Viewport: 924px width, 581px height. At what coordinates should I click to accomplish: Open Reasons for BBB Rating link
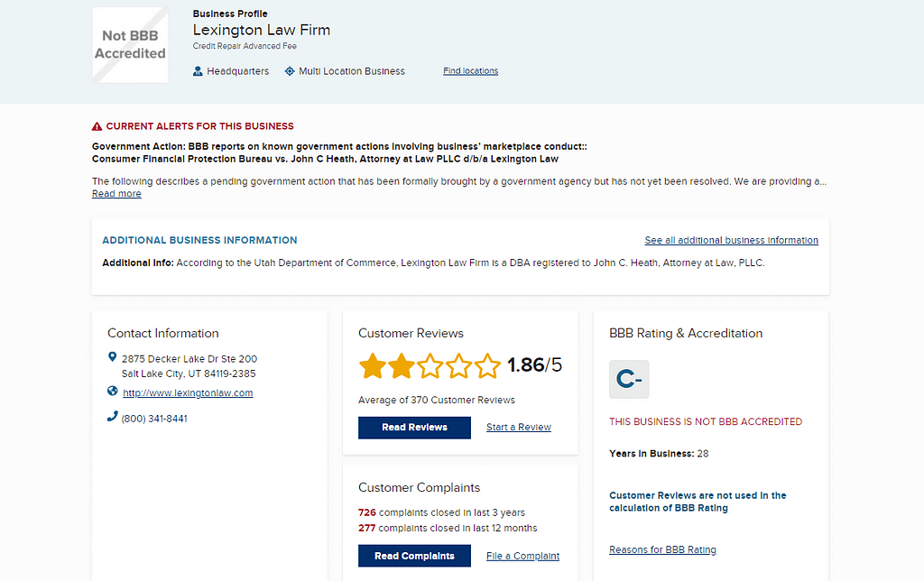coord(662,550)
